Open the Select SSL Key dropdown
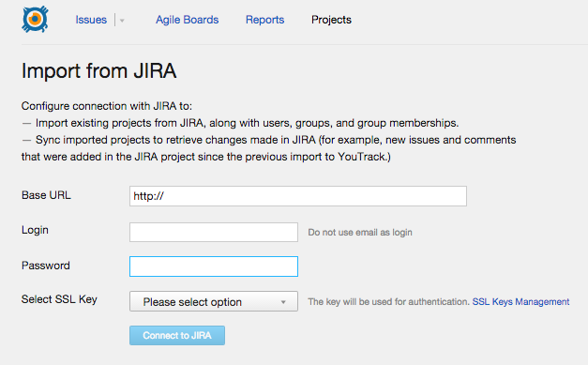The height and width of the screenshot is (365, 588). 214,301
